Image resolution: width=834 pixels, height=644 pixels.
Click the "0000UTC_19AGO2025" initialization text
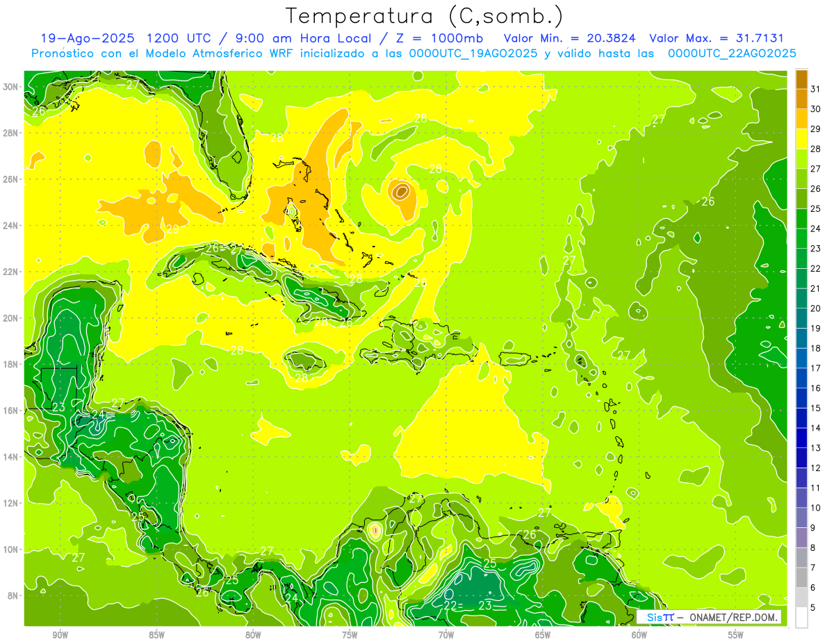[x=473, y=53]
